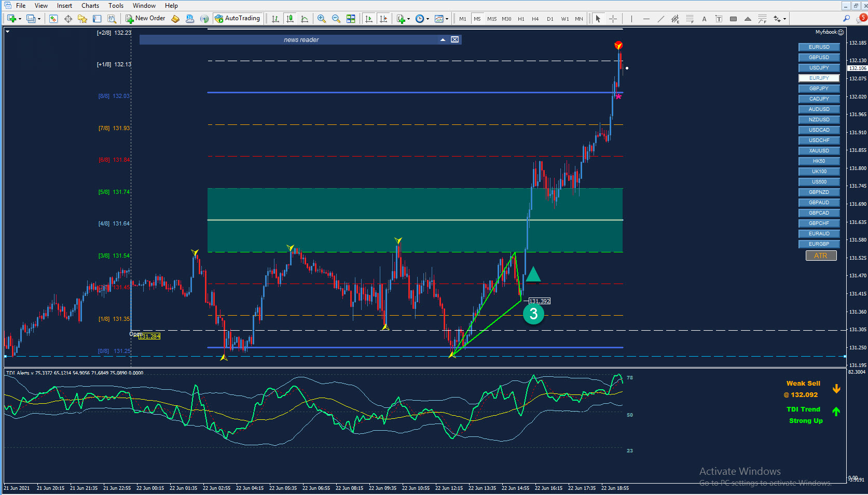The height and width of the screenshot is (495, 868).
Task: Open the Tools menu
Action: coord(116,5)
